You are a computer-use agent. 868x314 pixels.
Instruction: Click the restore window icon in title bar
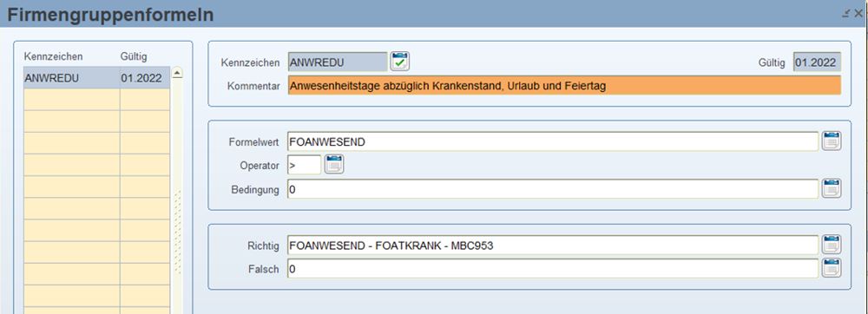[845, 13]
